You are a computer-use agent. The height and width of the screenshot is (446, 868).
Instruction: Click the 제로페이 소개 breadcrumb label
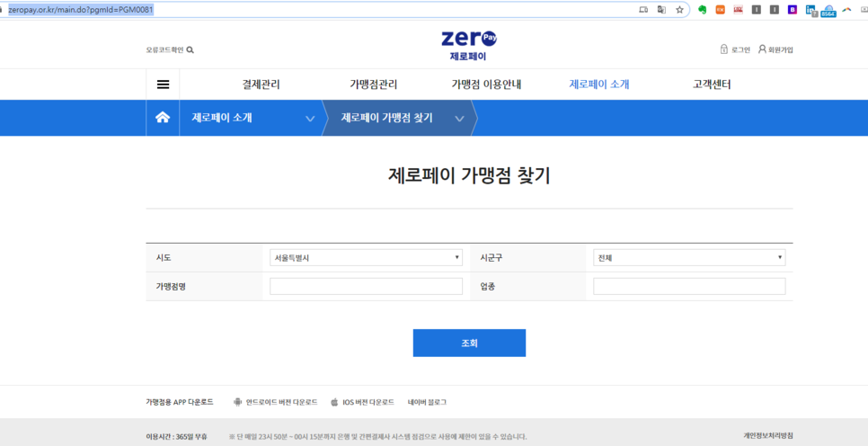222,118
